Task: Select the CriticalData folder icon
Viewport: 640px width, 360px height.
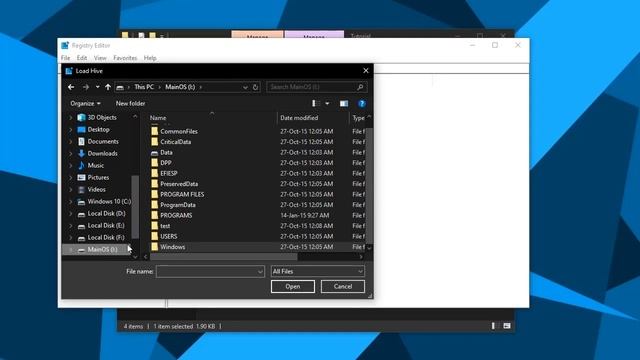Action: (154, 142)
